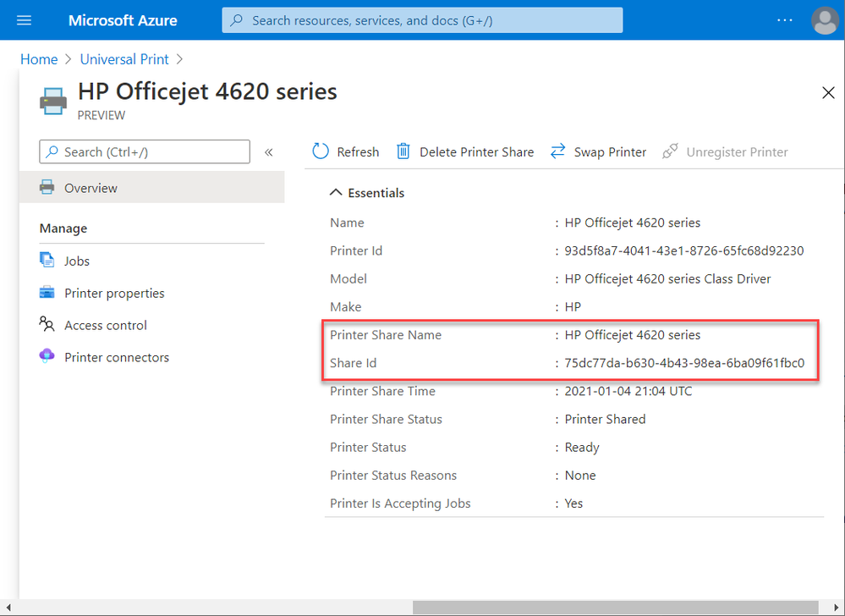Image resolution: width=845 pixels, height=616 pixels.
Task: Click the 'Printer Share Name' label
Action: coord(386,335)
